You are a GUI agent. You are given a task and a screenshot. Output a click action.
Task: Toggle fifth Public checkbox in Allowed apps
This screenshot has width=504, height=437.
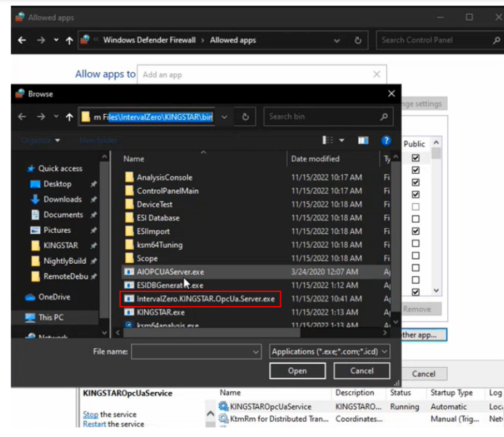(415, 207)
